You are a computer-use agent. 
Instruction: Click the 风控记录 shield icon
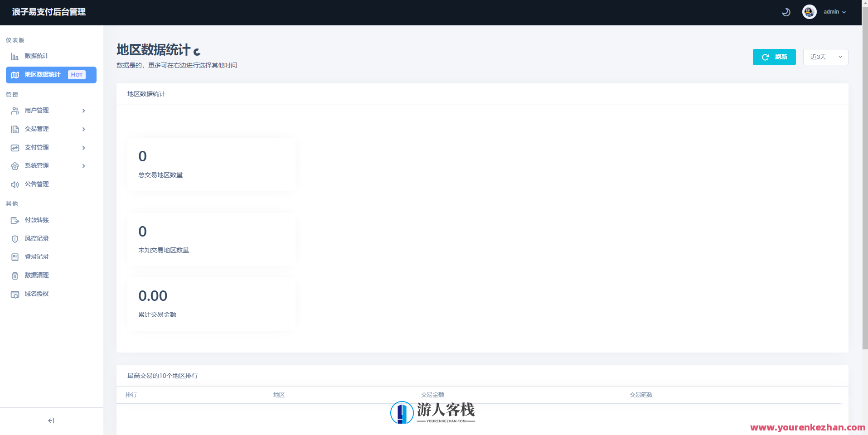tap(15, 239)
